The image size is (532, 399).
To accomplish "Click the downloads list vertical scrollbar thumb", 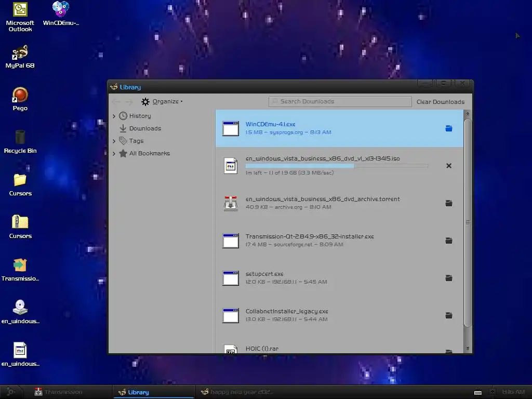I will (x=468, y=222).
